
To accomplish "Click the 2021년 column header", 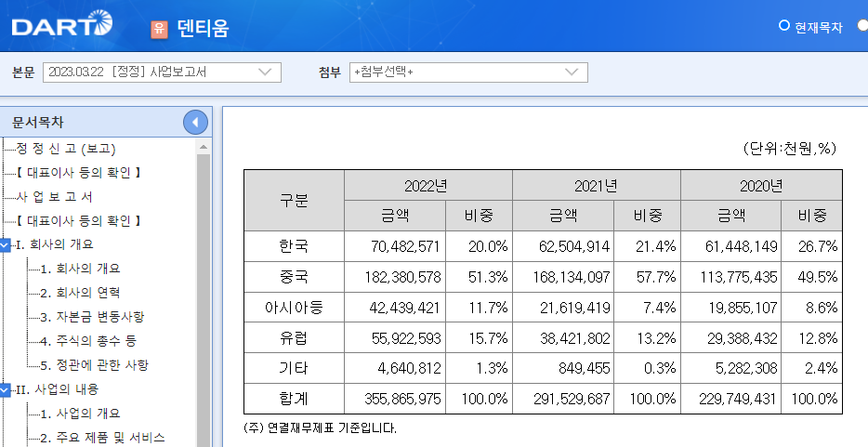I will point(597,185).
